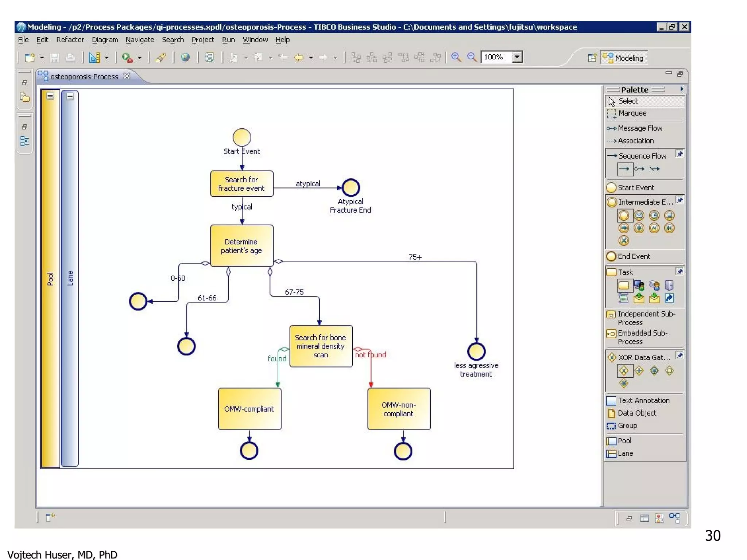Click the Zoom In magnifier icon
Image resolution: width=747 pixels, height=560 pixels.
pyautogui.click(x=456, y=57)
